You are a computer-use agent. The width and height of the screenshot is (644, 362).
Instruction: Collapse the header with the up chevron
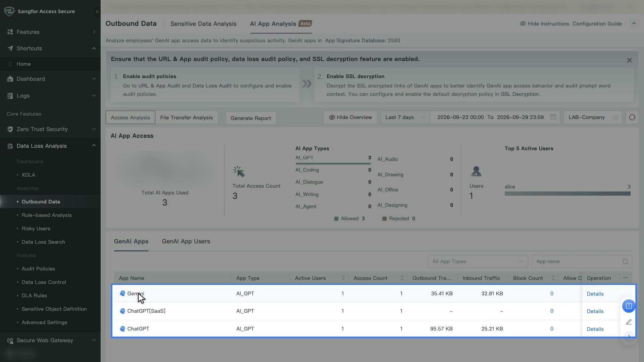(x=634, y=23)
